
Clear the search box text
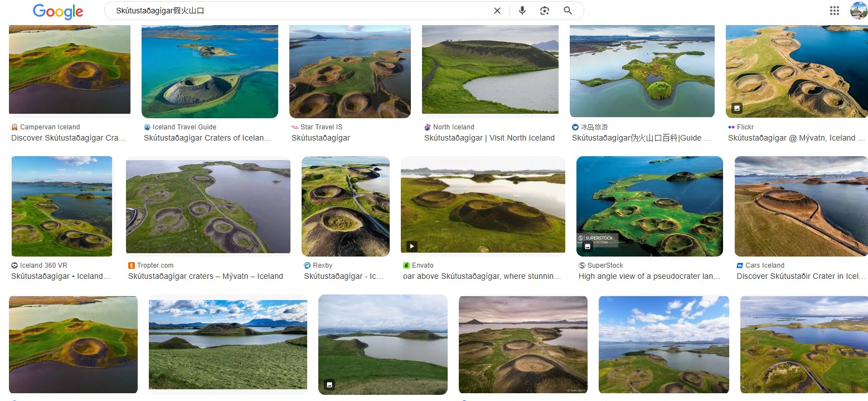pyautogui.click(x=497, y=11)
